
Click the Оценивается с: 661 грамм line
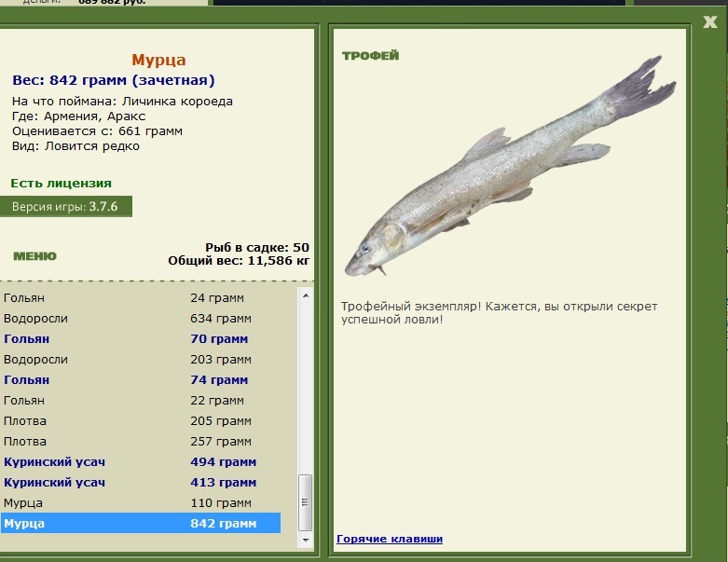coord(98,130)
